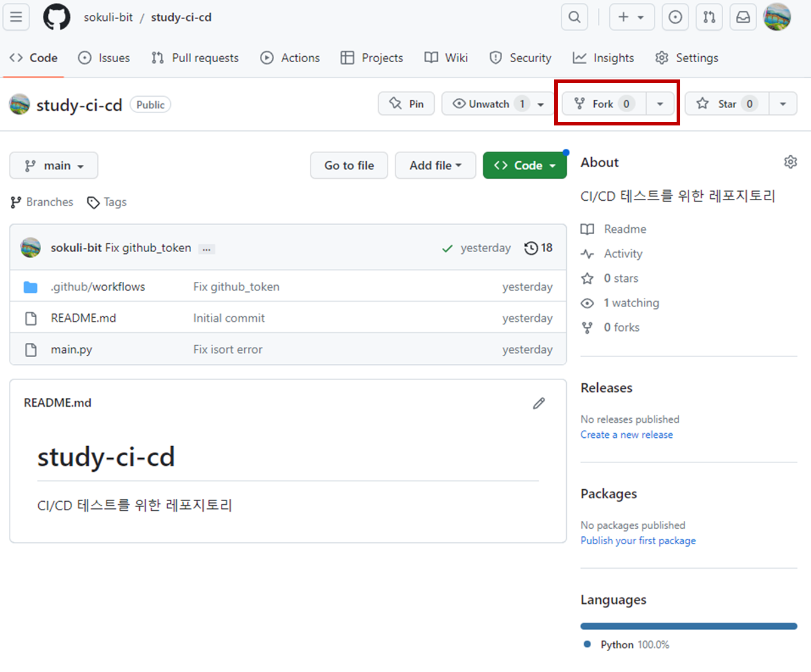Open your pull requests with the merge icon
811x672 pixels.
pos(709,17)
